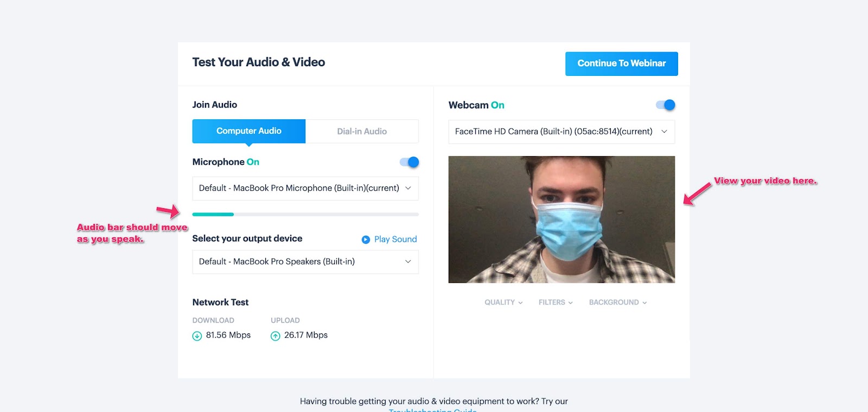Image resolution: width=868 pixels, height=412 pixels.
Task: Open the output device dropdown
Action: pyautogui.click(x=305, y=262)
